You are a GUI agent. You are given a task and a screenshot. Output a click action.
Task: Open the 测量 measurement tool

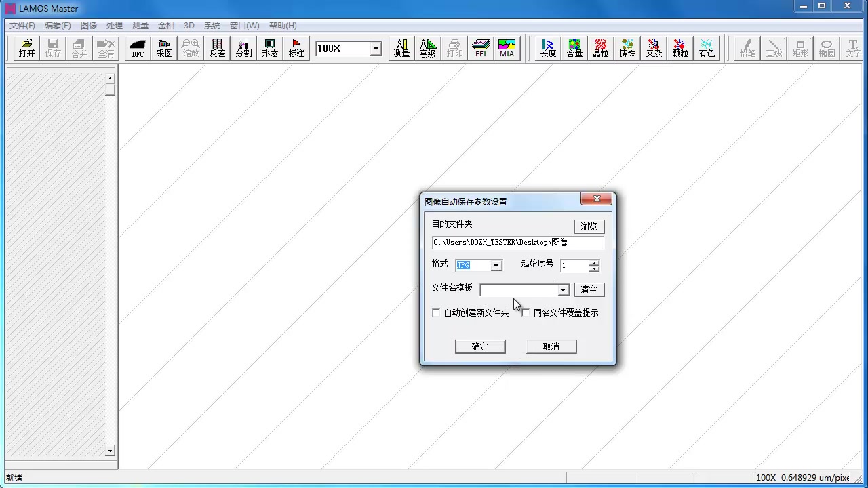point(401,48)
